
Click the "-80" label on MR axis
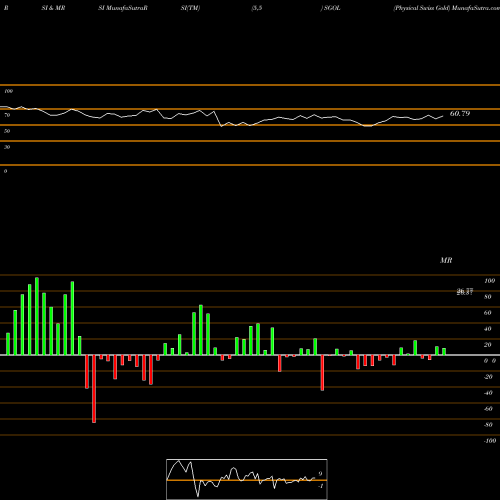[x=488, y=425]
